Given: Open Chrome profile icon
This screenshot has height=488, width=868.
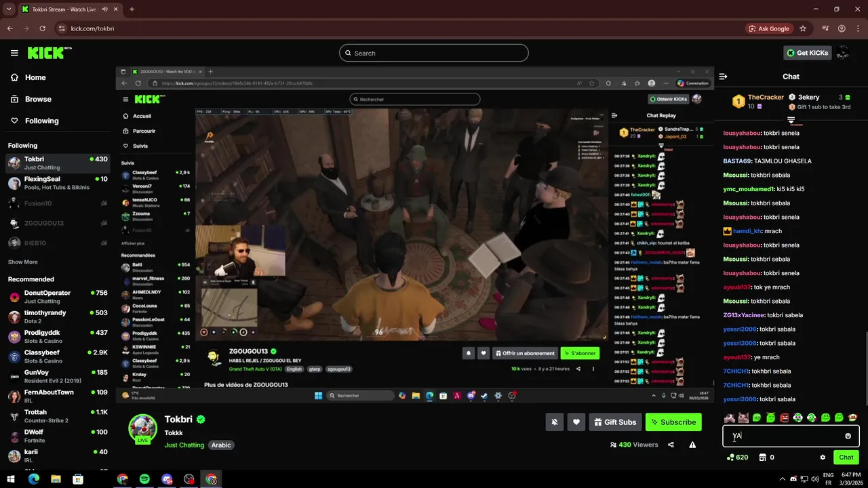Looking at the screenshot, I should (x=842, y=28).
